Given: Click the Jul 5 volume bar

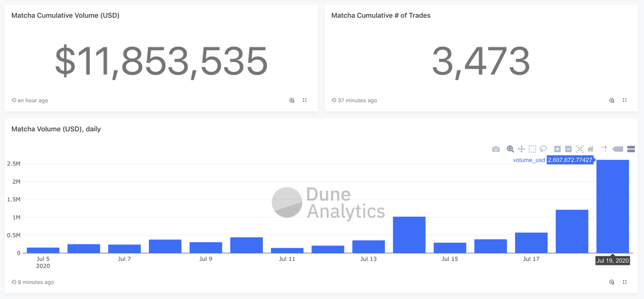Looking at the screenshot, I should point(43,250).
